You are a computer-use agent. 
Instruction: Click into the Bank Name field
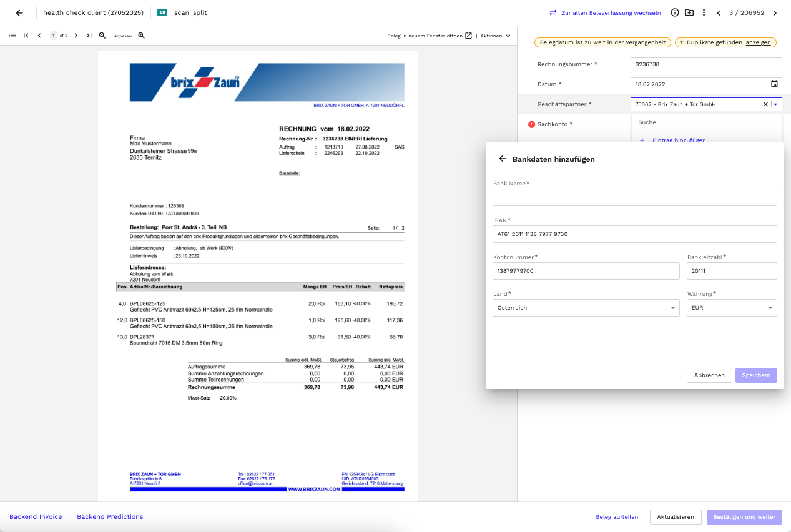pyautogui.click(x=634, y=197)
